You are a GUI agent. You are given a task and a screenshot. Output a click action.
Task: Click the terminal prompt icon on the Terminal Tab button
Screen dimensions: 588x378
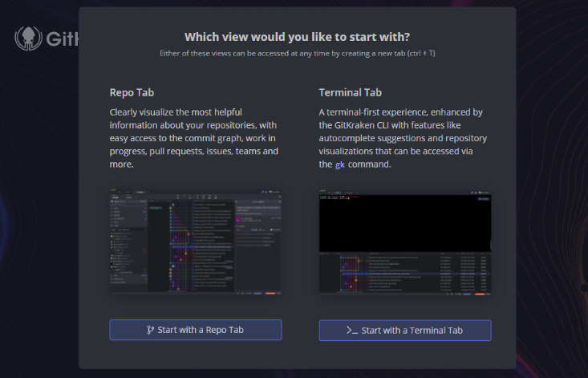pos(352,331)
